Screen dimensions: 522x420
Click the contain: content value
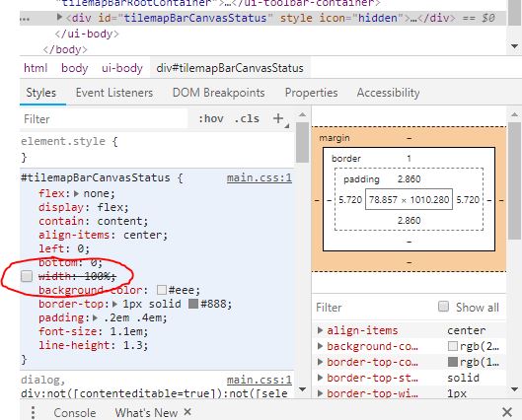coord(120,221)
